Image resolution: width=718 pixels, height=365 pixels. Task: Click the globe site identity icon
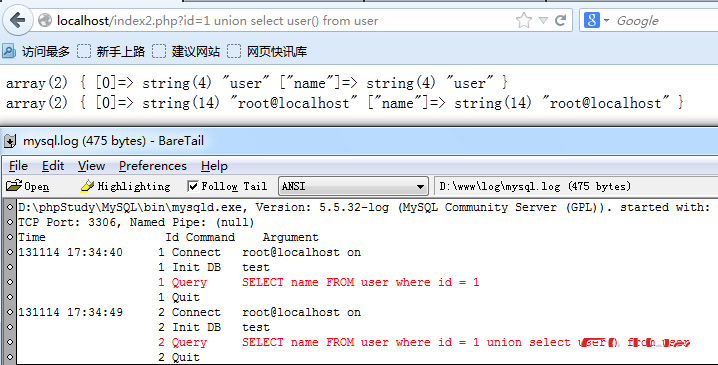click(x=45, y=21)
